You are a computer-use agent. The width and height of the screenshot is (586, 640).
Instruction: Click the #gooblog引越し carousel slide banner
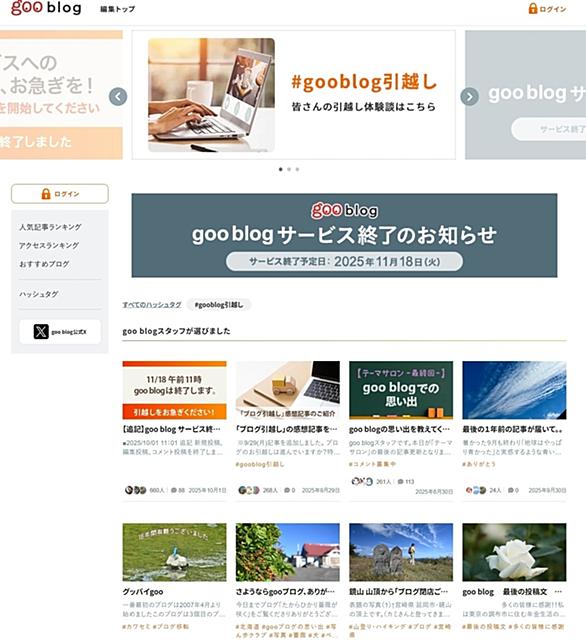click(293, 95)
